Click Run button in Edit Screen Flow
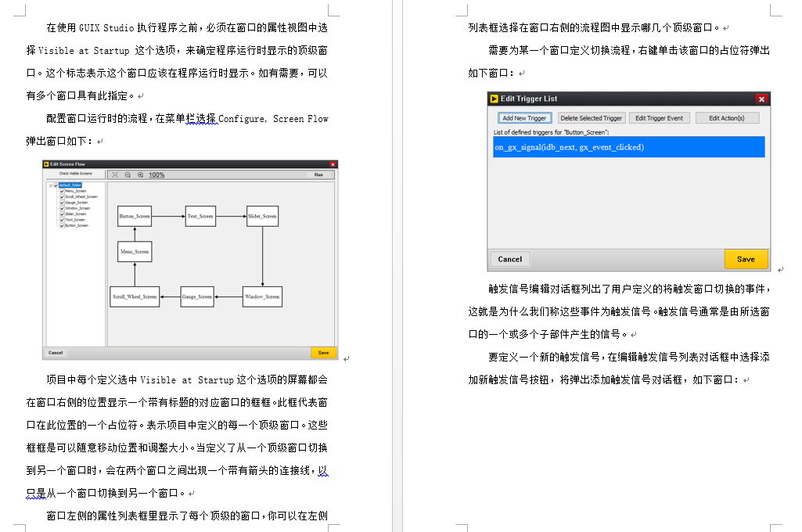Viewport: 802px width, 532px height. click(x=318, y=175)
